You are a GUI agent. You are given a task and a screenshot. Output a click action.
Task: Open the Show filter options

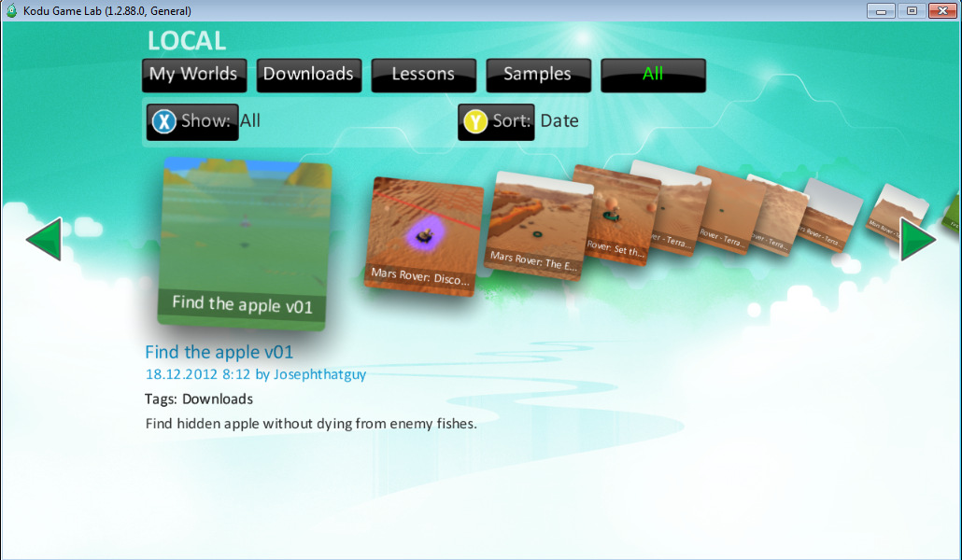[x=192, y=121]
